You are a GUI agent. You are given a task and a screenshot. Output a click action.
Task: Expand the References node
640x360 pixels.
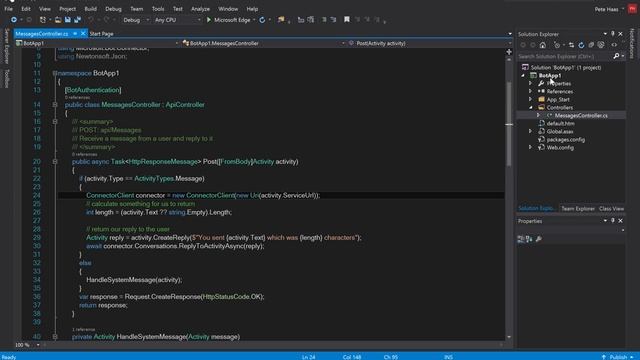(x=531, y=91)
